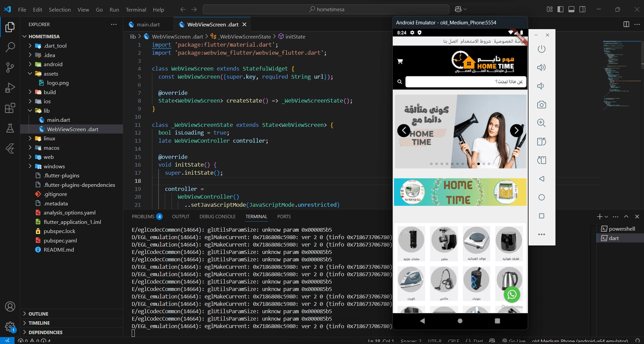Click emulator zoom magnifier icon
The height and width of the screenshot is (344, 644).
point(541,123)
